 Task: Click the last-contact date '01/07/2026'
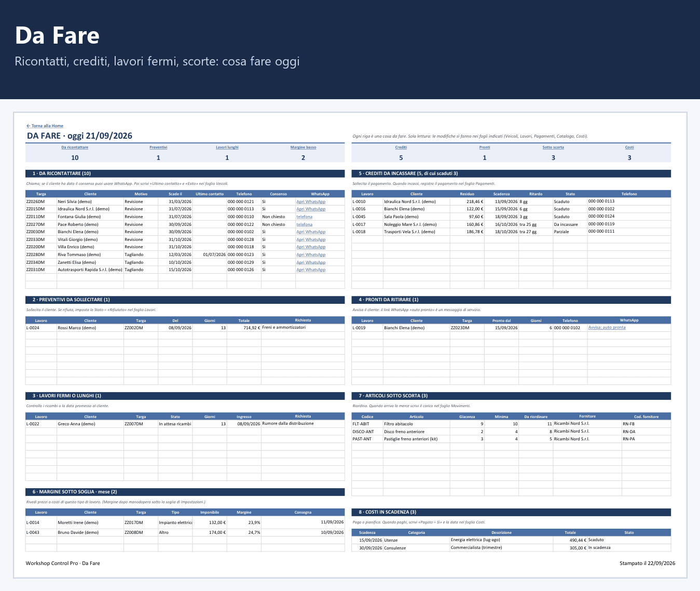pos(210,254)
